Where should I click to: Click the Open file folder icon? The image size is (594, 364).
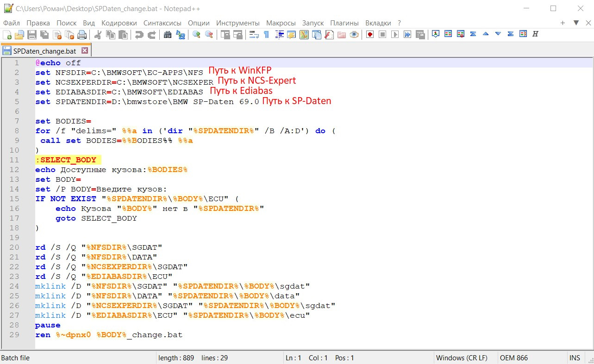coord(19,35)
